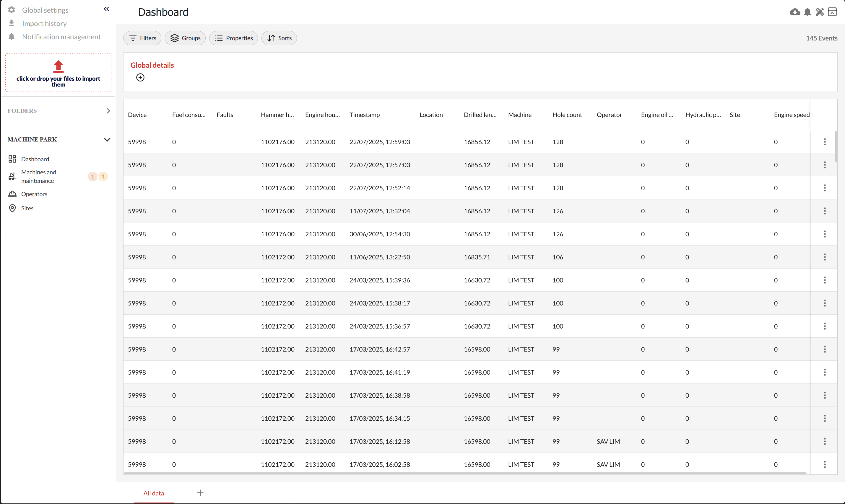Open Sorts options
The height and width of the screenshot is (504, 845).
pos(279,38)
